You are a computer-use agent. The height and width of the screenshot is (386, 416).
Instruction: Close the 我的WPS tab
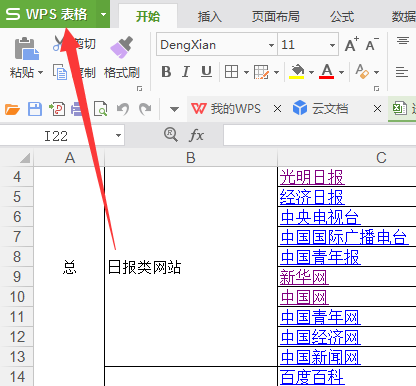point(277,109)
